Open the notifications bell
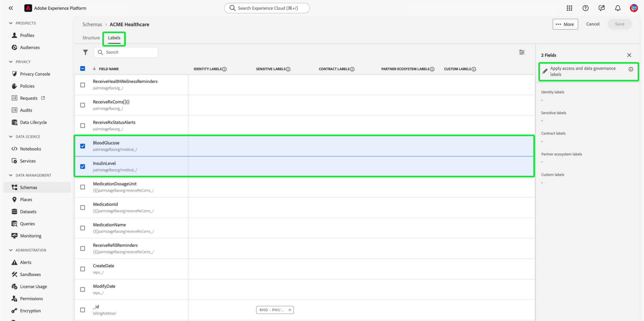The width and height of the screenshot is (644, 321). pyautogui.click(x=618, y=8)
